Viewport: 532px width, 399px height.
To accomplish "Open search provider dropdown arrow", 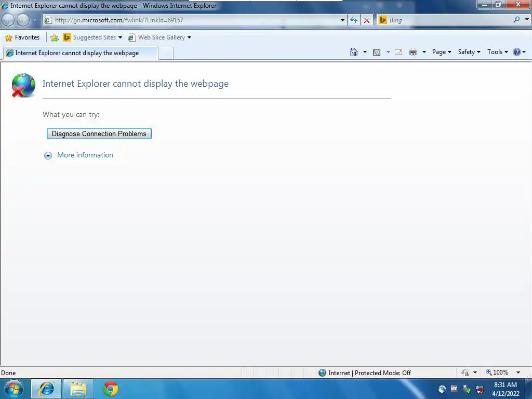I will tap(527, 20).
